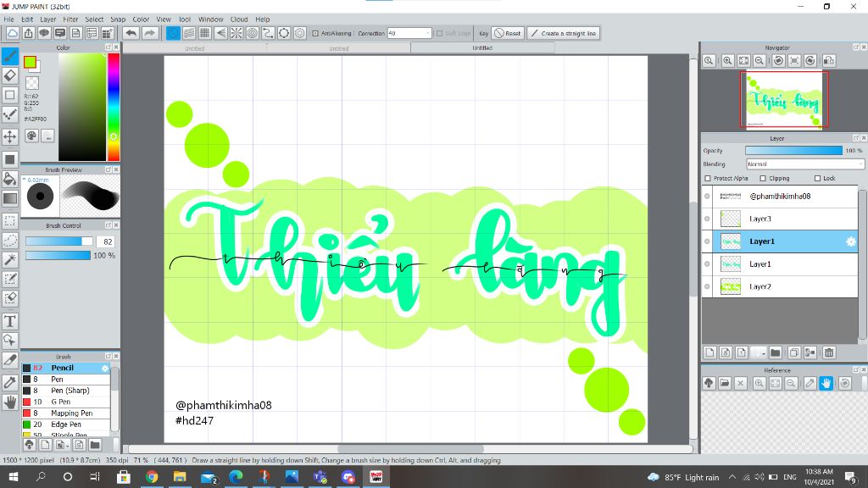This screenshot has width=868, height=488.
Task: Click the Reset button
Action: [508, 33]
